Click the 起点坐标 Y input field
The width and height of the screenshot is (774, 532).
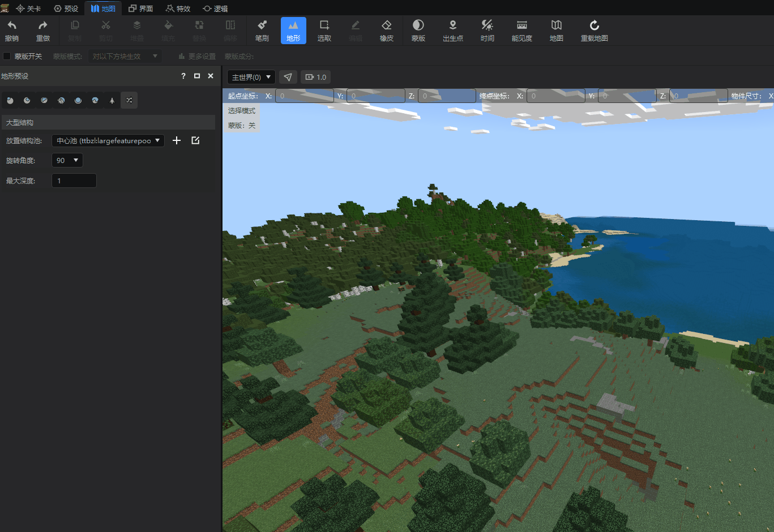[376, 96]
